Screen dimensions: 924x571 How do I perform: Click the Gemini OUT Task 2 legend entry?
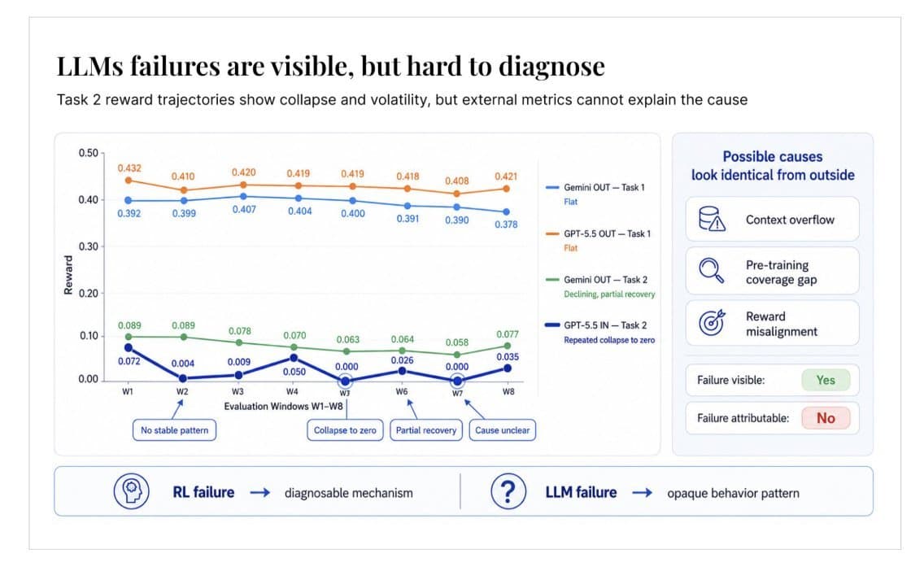[x=600, y=286]
